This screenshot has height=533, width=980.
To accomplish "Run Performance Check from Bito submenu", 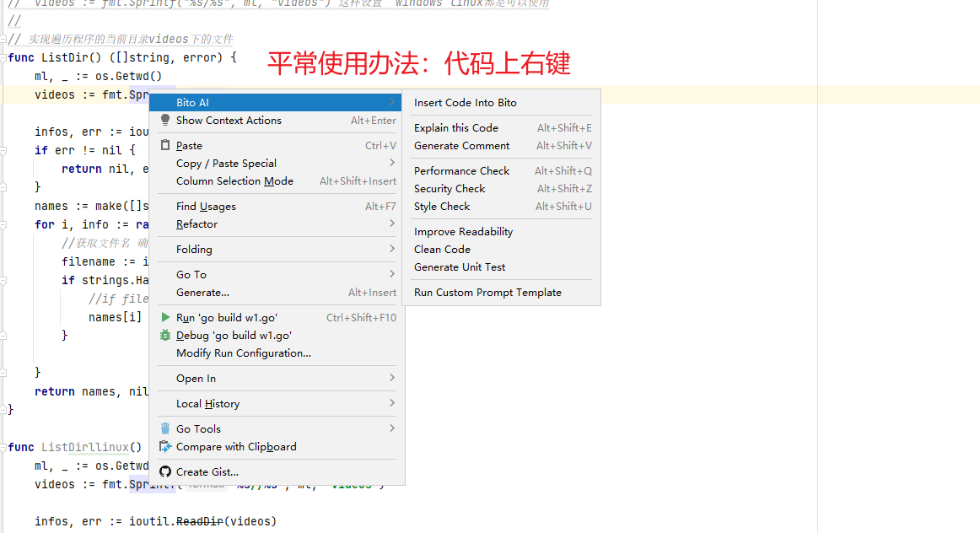I will click(502, 170).
